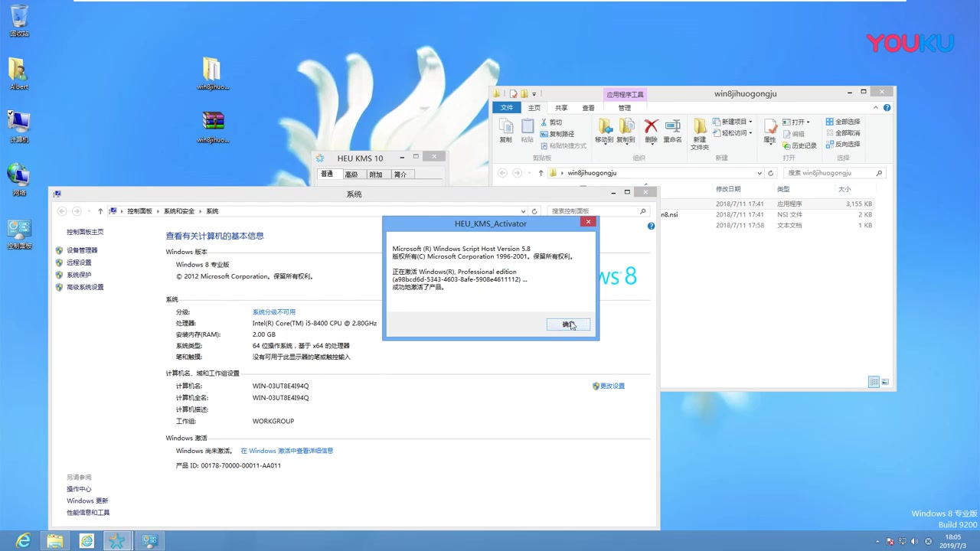
Task: Switch Explorer to details view icon
Action: 874,382
